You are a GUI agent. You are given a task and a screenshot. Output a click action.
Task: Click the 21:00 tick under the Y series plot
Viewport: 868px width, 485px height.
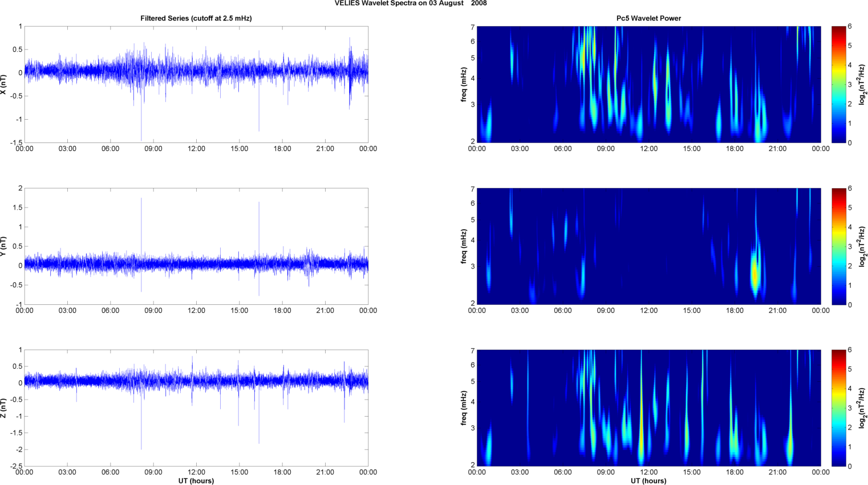coord(325,311)
